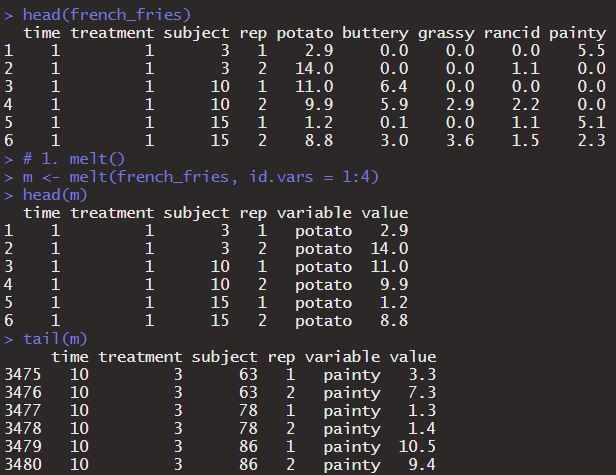This screenshot has width=616, height=475.
Task: Click the value 9.4 in row 3480
Action: 422,465
